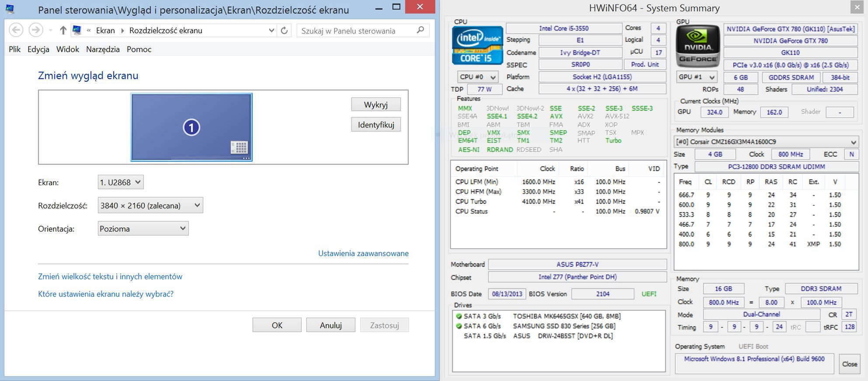Click Zmień wielkość tekstu i innych elementów
The height and width of the screenshot is (381, 868).
[110, 277]
